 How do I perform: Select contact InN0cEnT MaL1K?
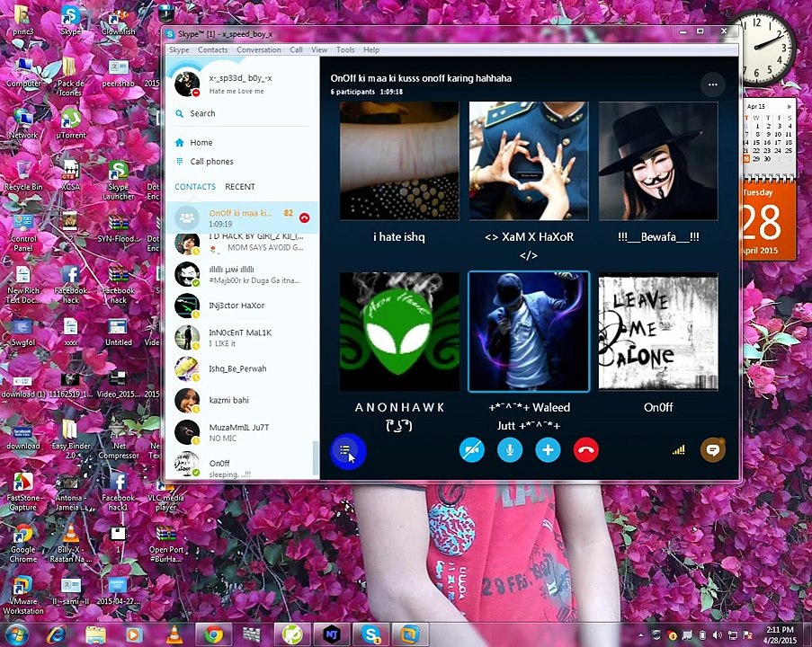[243, 338]
